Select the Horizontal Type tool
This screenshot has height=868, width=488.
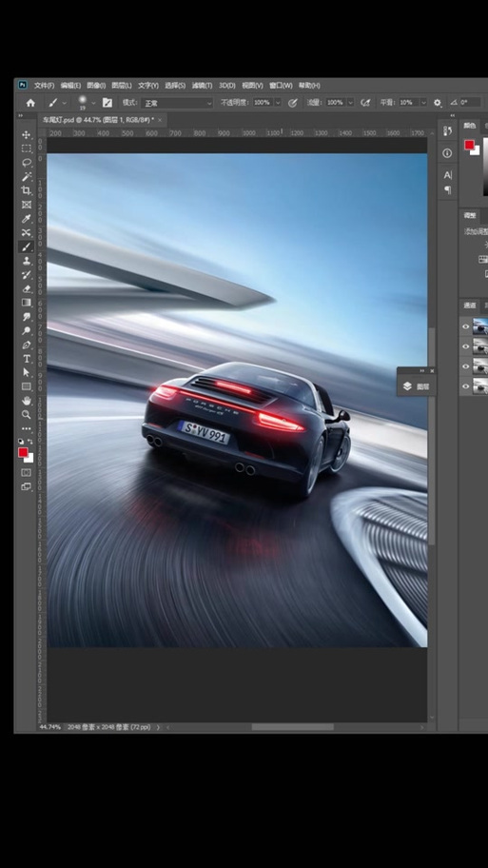coord(26,359)
